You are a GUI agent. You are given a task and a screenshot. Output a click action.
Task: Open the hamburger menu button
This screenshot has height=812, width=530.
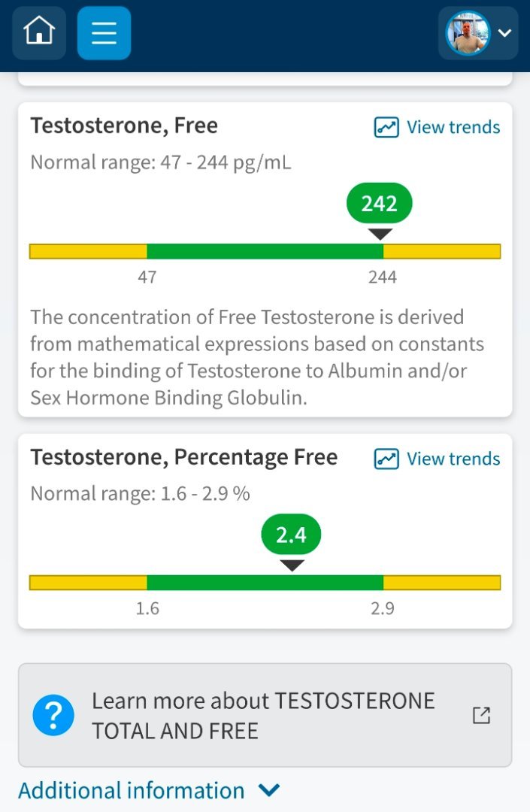[x=104, y=33]
